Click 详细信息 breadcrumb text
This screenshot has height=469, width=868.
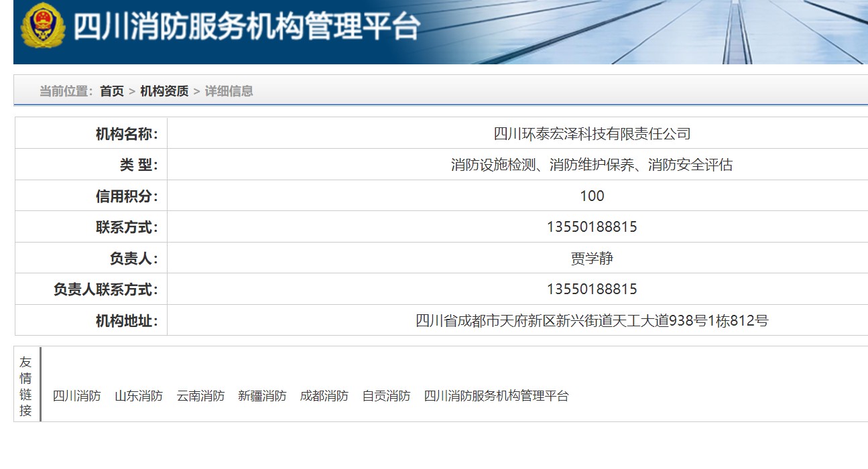tap(229, 91)
